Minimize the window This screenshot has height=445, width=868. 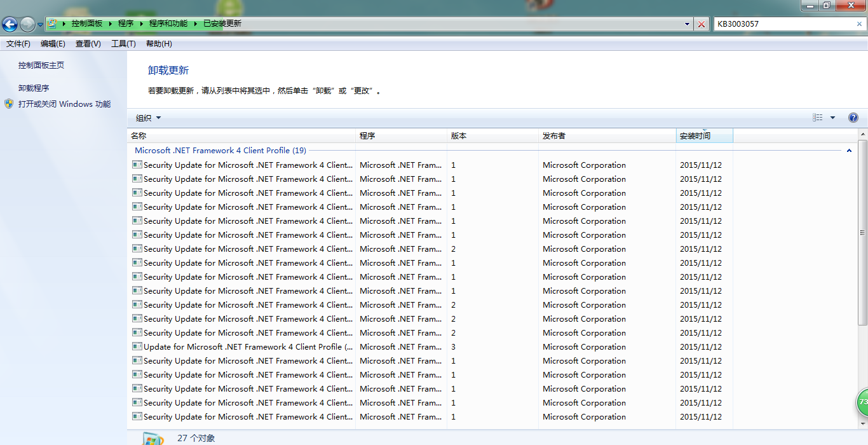[810, 5]
